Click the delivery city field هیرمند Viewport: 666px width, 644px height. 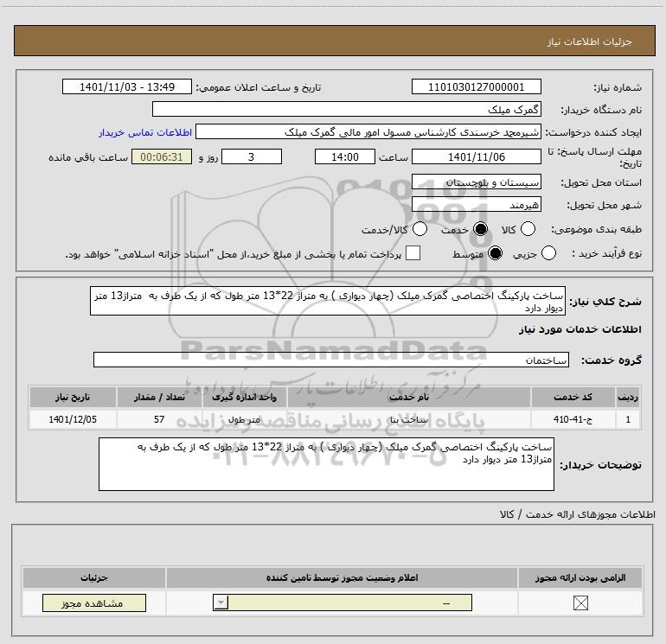click(x=476, y=205)
